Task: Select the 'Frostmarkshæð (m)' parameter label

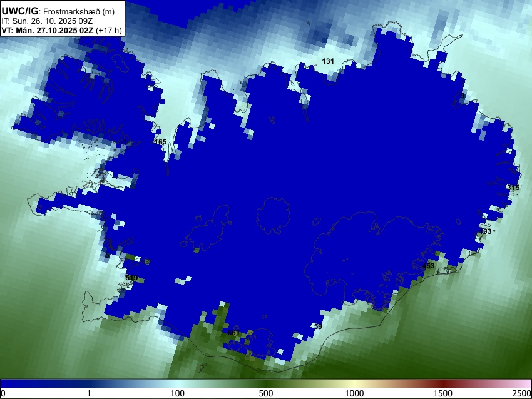Action: [79, 11]
